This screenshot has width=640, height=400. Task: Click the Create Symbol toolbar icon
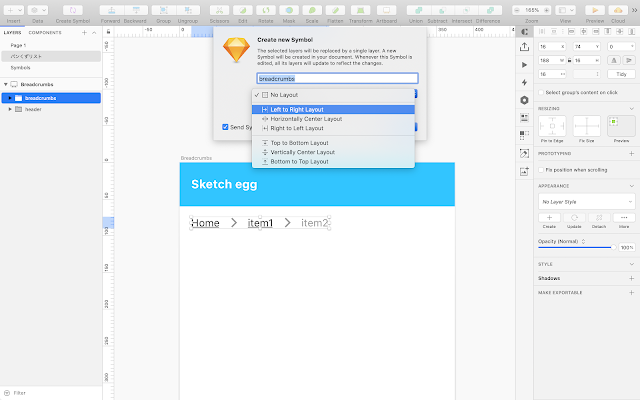point(73,10)
